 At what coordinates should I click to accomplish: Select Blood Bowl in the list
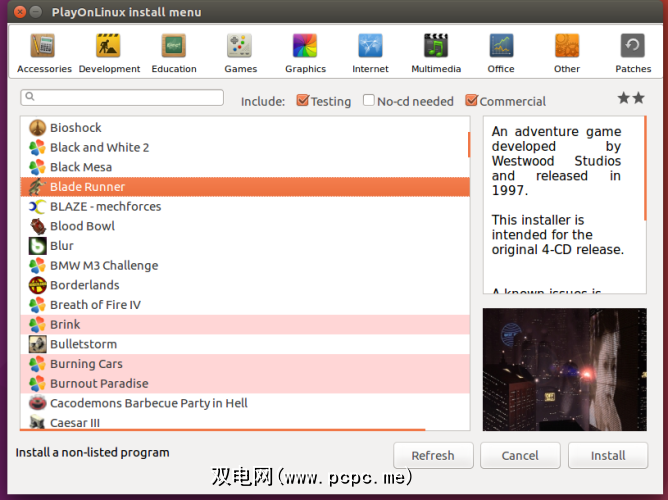[245, 226]
